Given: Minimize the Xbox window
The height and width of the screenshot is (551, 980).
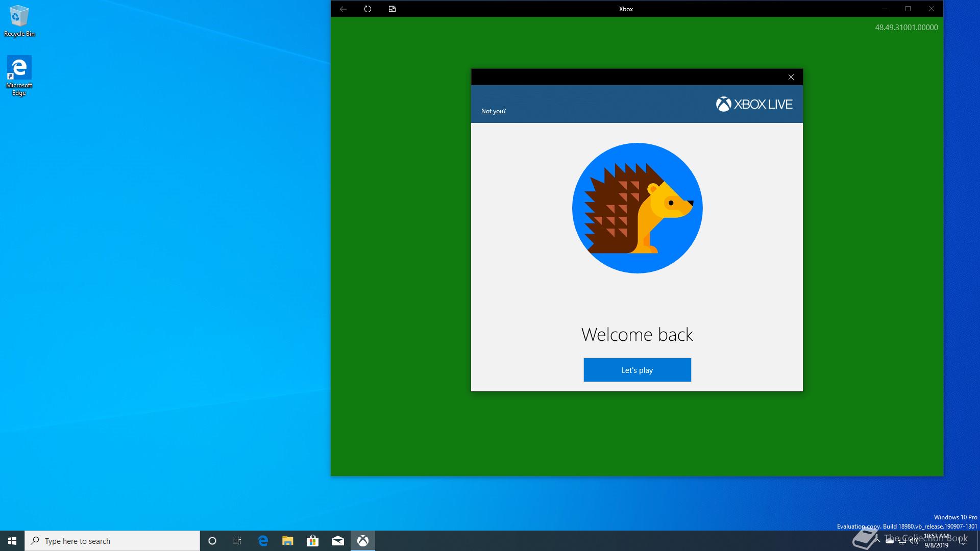Looking at the screenshot, I should point(885,9).
